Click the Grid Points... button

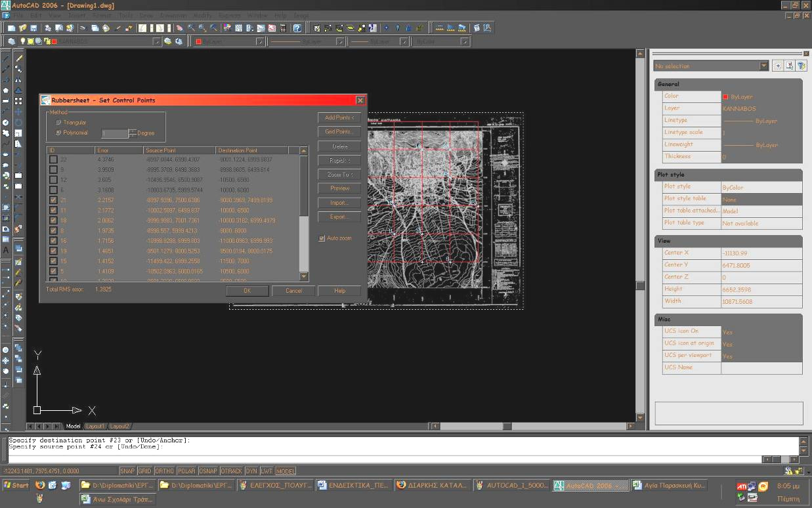click(x=340, y=132)
